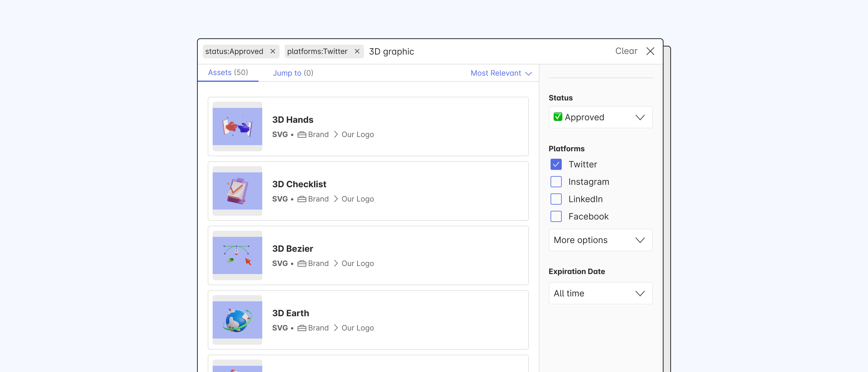Click the Brand briefcase icon beside 3D Hands
Image resolution: width=868 pixels, height=372 pixels.
coord(302,134)
